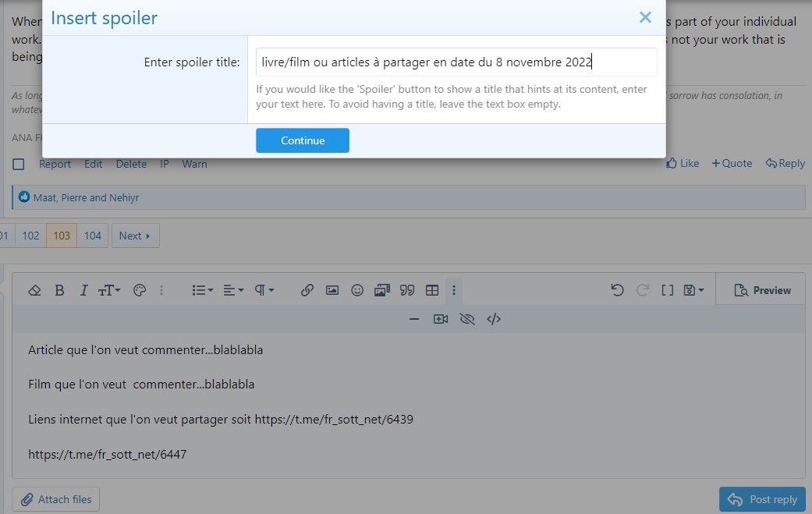Click the spoiler crossed-eye icon
This screenshot has width=812, height=514.
click(467, 319)
